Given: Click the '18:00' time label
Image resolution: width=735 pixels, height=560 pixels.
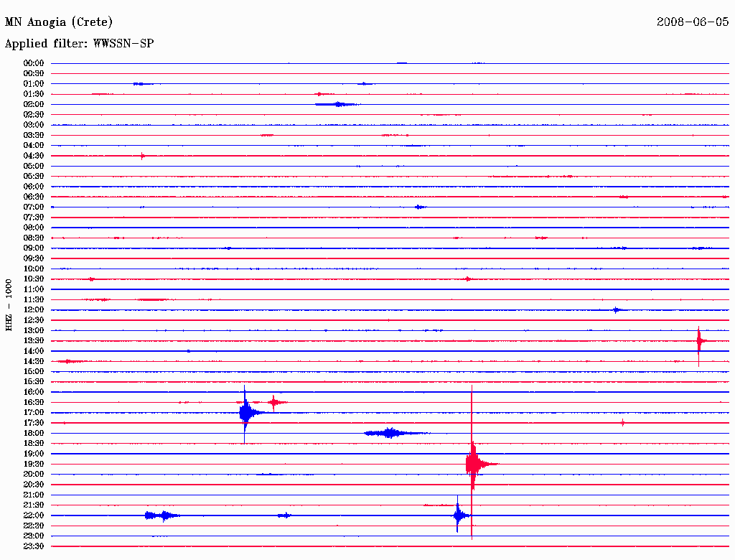Looking at the screenshot, I should pos(34,434).
